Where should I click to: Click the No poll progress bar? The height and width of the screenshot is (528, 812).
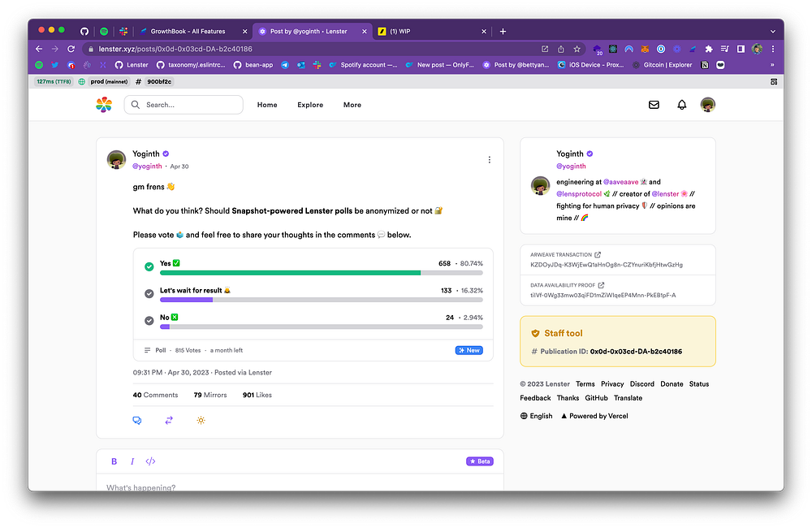[x=321, y=327]
